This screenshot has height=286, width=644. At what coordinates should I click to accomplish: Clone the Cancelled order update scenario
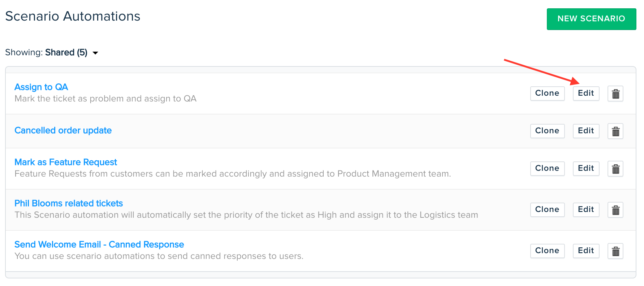click(547, 131)
